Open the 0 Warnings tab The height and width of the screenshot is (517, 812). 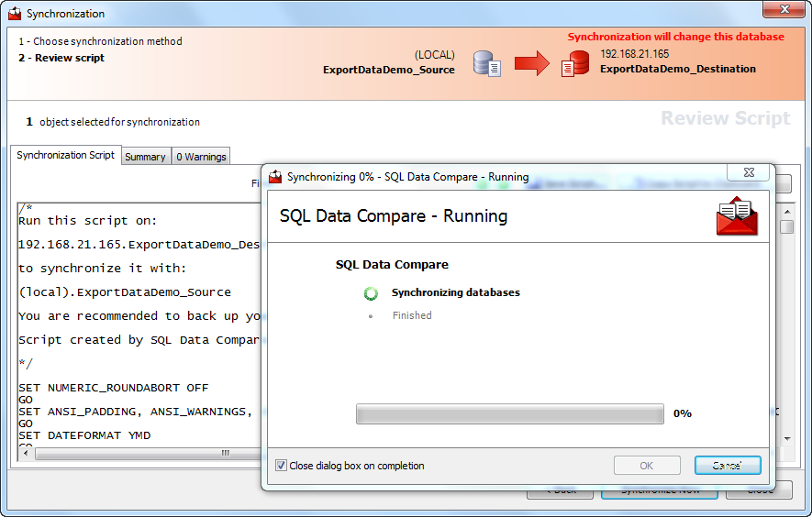point(201,157)
